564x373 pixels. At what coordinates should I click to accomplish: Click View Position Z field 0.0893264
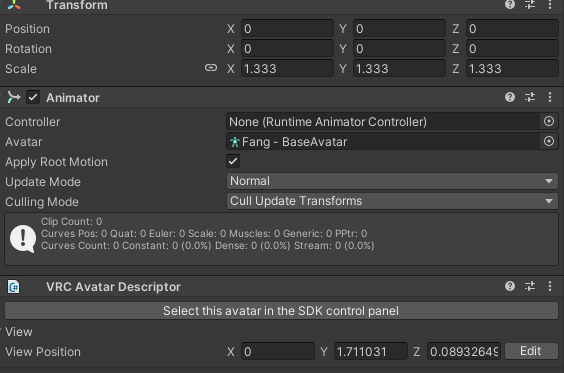[464, 351]
